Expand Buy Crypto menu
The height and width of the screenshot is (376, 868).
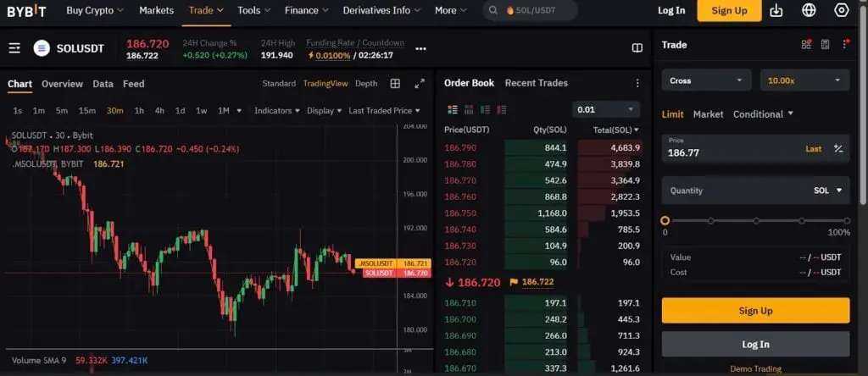[x=95, y=10]
